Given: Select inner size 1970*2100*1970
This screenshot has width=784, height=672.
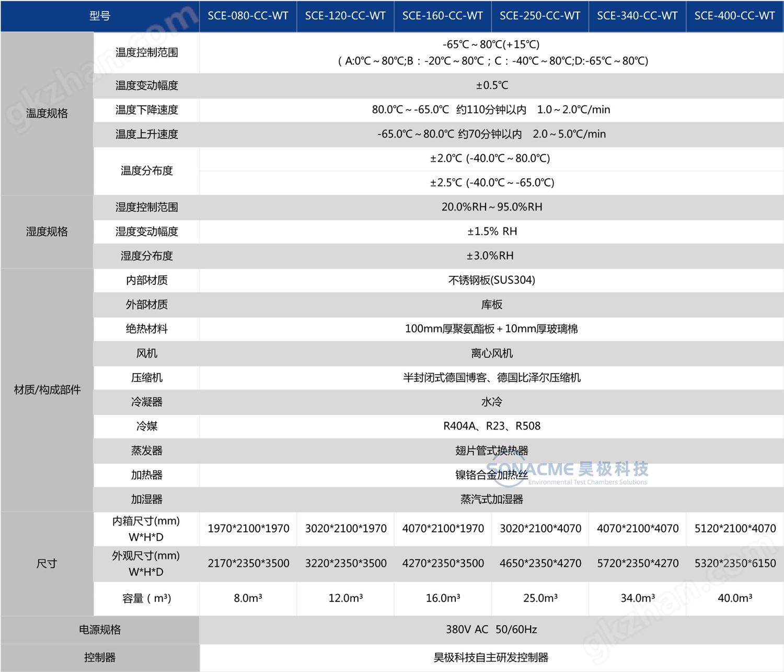Looking at the screenshot, I should 248,529.
